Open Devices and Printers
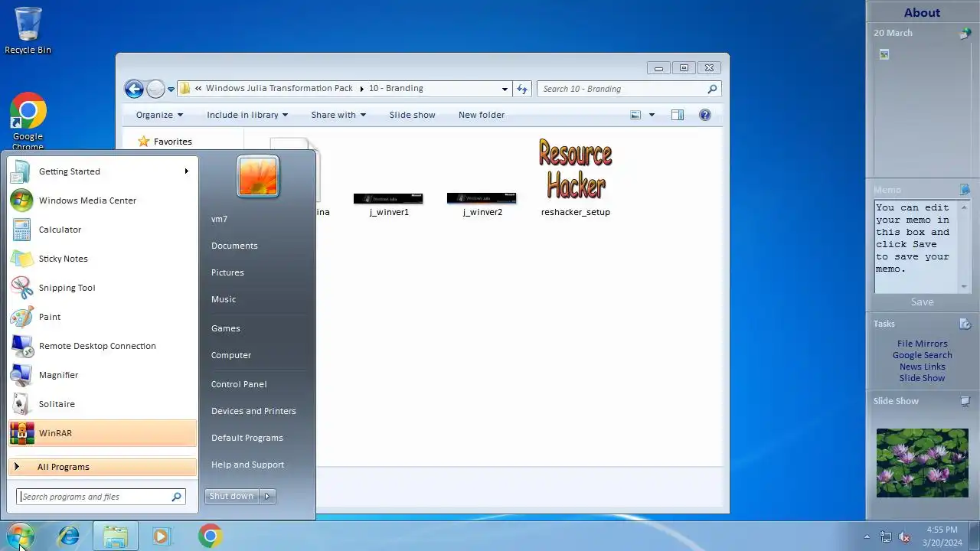Viewport: 980px width, 551px height. point(253,411)
